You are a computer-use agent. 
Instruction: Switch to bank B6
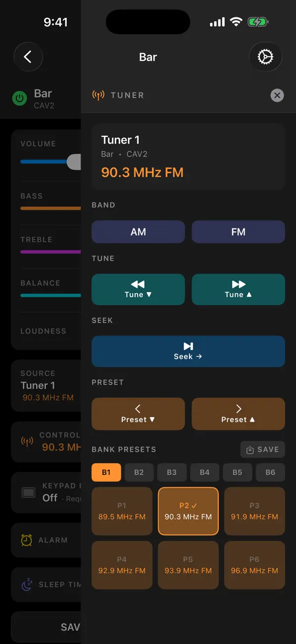click(270, 473)
